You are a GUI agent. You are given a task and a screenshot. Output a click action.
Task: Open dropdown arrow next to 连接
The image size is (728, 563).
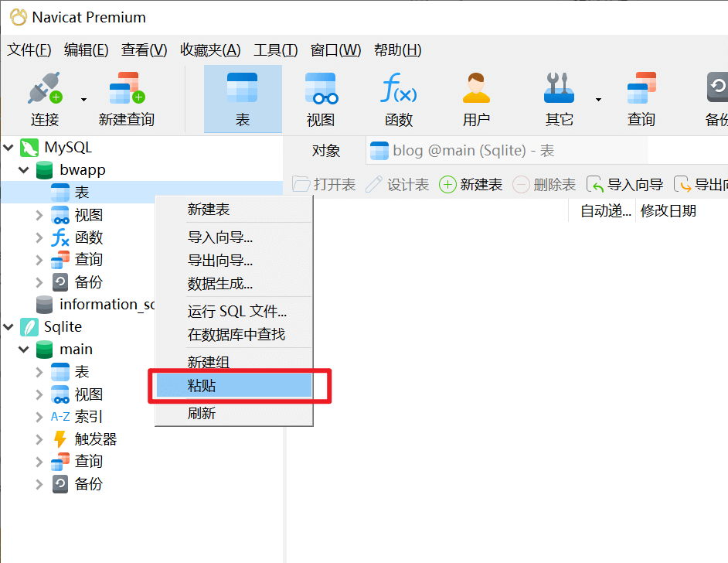83,100
